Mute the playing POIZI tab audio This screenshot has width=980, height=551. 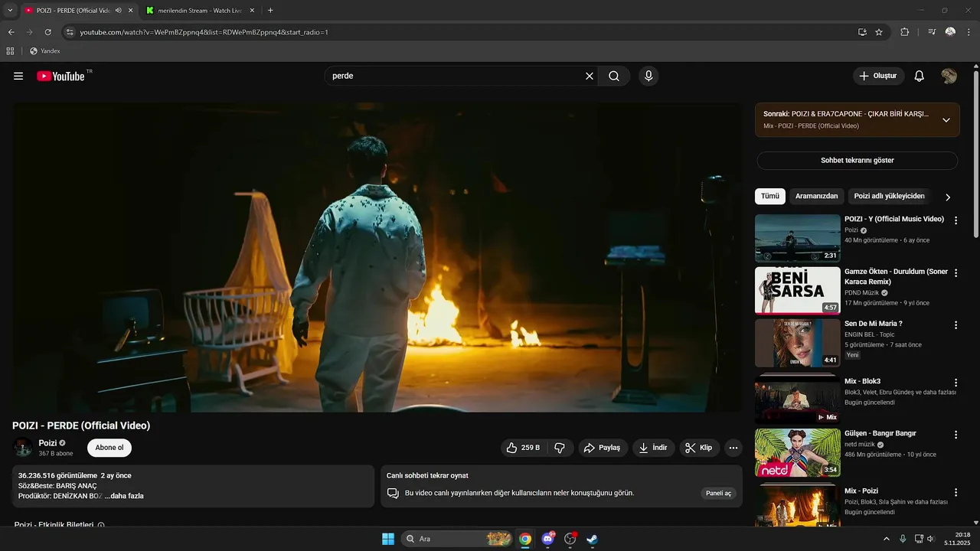(x=119, y=11)
